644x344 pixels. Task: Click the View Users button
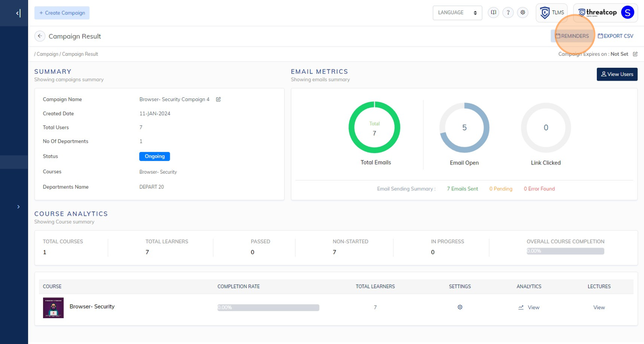pyautogui.click(x=617, y=74)
